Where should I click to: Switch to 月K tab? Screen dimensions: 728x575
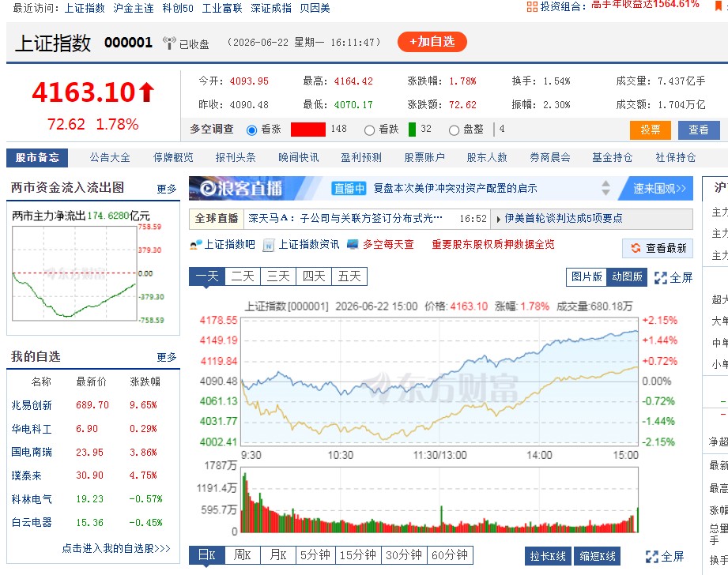pyautogui.click(x=278, y=555)
